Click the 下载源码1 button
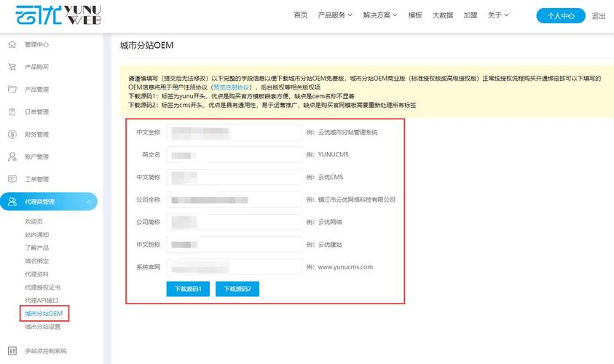 188,289
